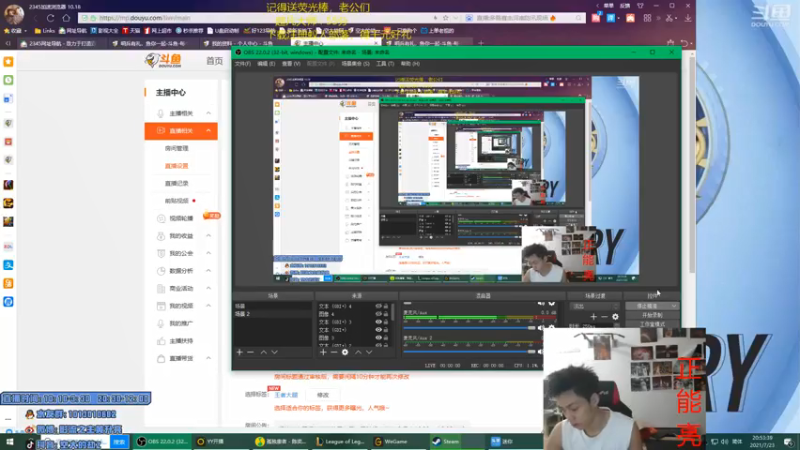The height and width of the screenshot is (450, 800).
Task: Open 直播设置 in the sidebar
Action: 177,166
